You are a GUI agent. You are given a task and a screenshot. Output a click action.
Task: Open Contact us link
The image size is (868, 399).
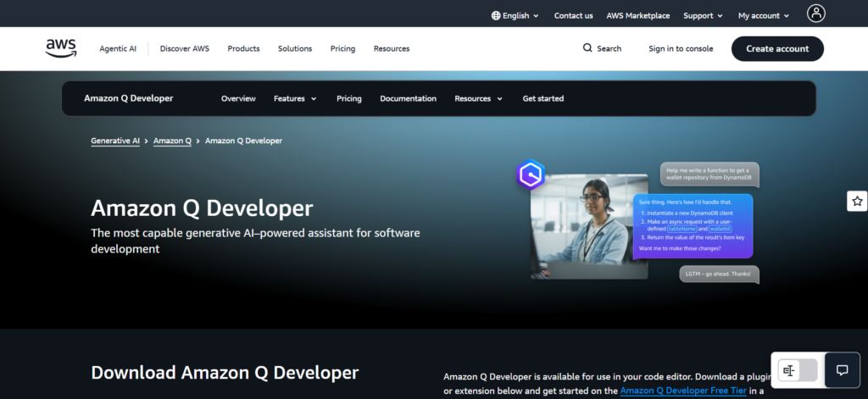[574, 15]
